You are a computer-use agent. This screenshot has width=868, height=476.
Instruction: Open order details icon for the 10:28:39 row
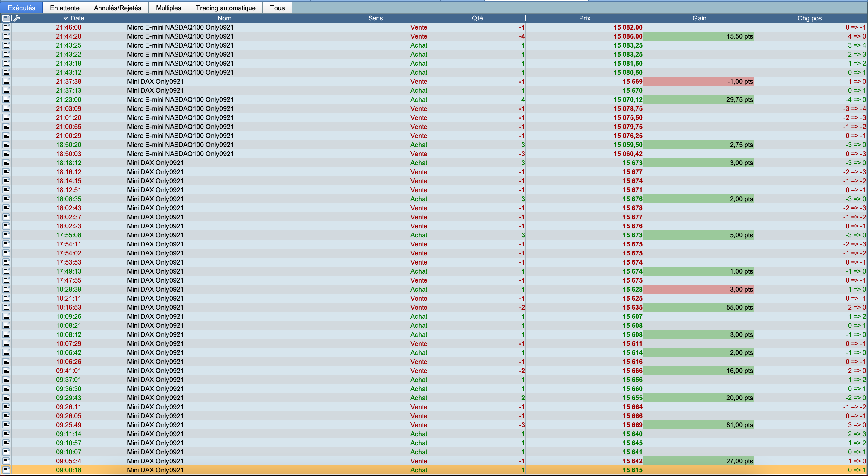point(6,290)
